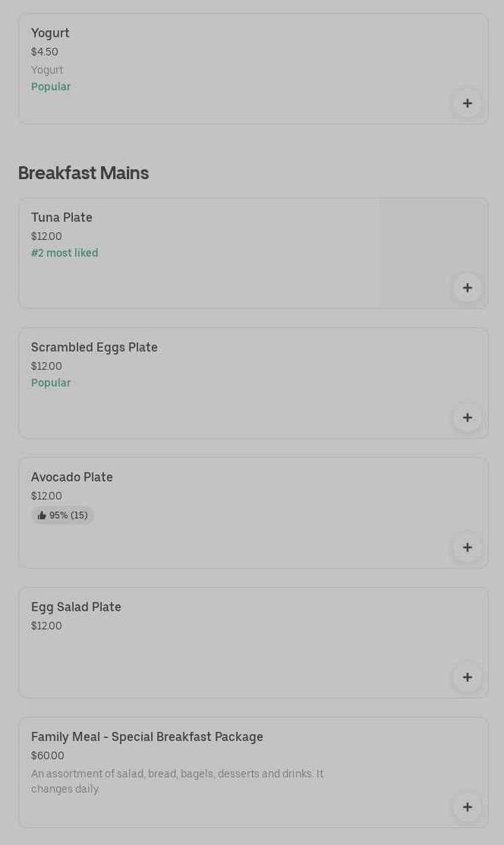Click the $60.00 Family Meal price
The image size is (504, 845).
pos(48,756)
